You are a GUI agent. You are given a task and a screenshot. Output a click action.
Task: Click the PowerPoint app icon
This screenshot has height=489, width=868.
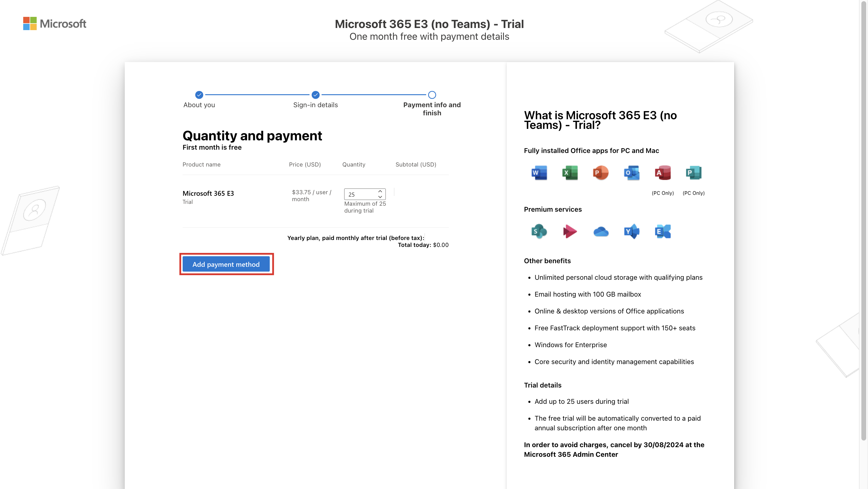[600, 173]
